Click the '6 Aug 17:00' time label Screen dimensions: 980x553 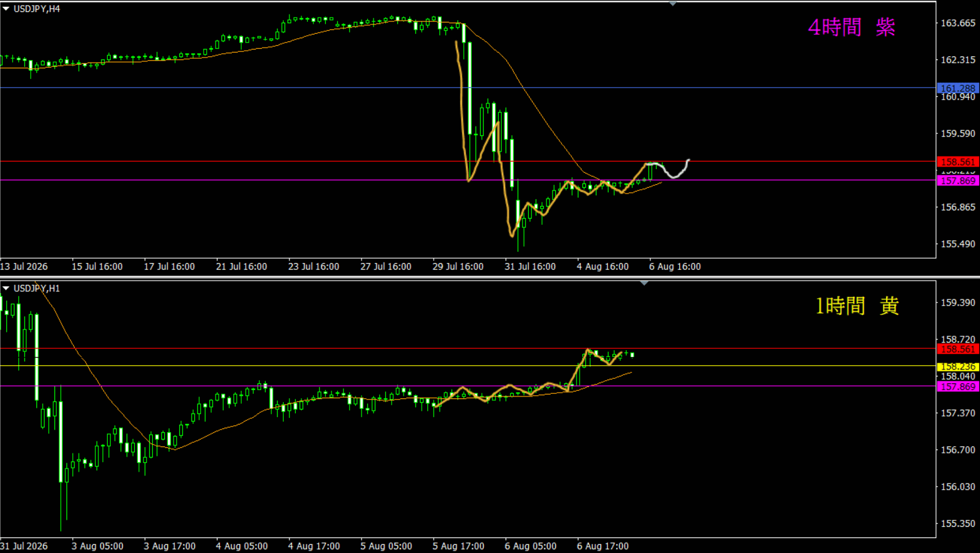(603, 546)
